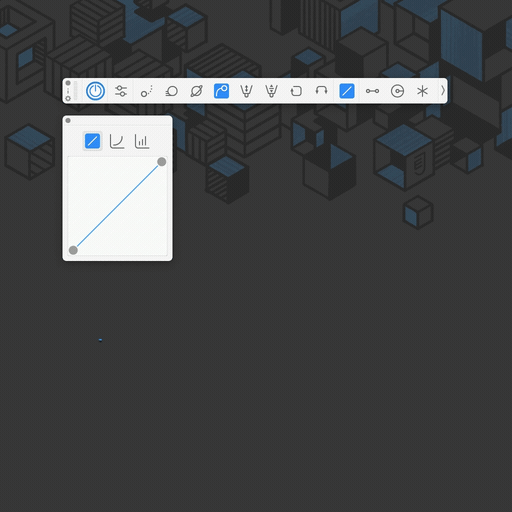
Task: Select the arch with arrowheads icon
Action: [x=321, y=90]
